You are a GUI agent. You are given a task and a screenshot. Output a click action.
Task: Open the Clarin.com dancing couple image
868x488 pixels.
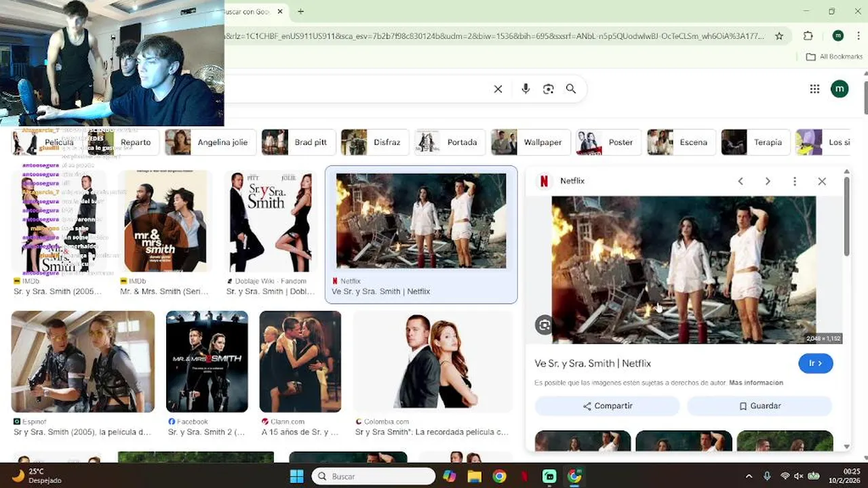point(300,362)
